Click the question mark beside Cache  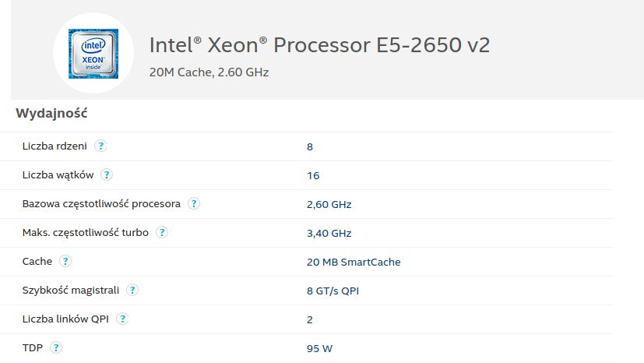[x=65, y=261]
